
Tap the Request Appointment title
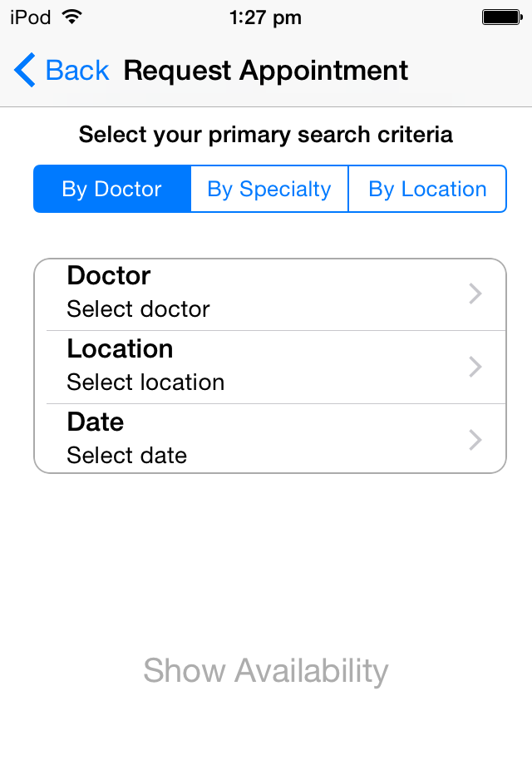coord(266,71)
